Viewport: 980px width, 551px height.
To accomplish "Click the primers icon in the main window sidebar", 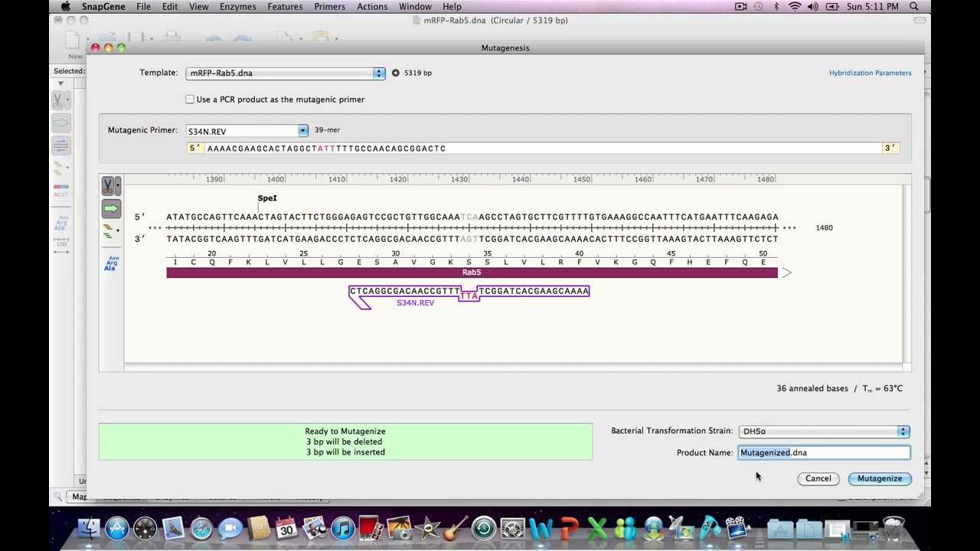I will point(57,167).
